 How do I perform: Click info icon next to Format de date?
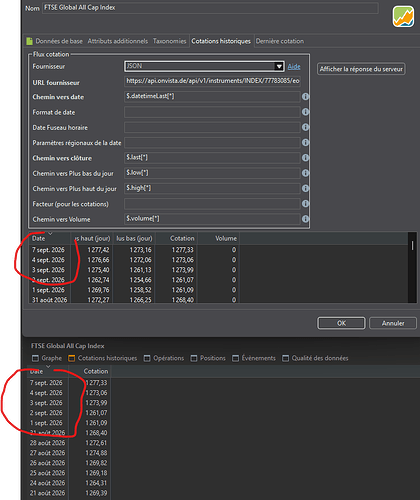305,112
